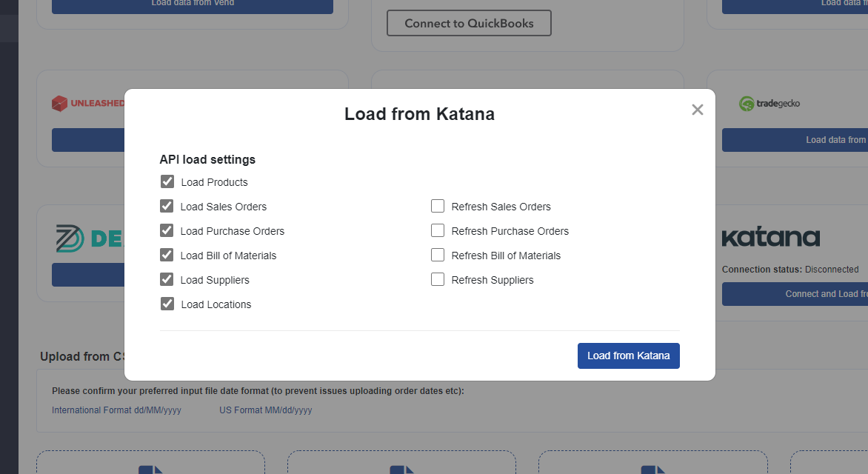Image resolution: width=868 pixels, height=474 pixels.
Task: Click Connect to QuickBooks button
Action: point(469,23)
